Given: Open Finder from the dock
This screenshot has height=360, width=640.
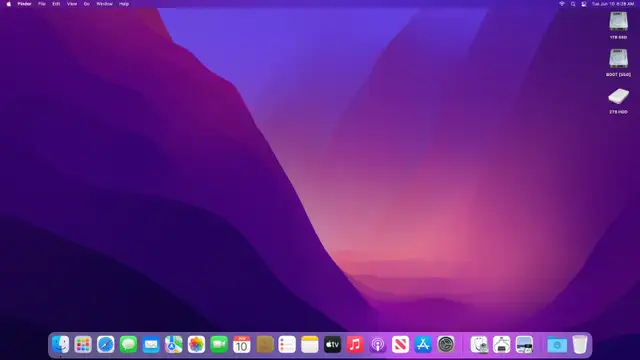Looking at the screenshot, I should tap(60, 344).
